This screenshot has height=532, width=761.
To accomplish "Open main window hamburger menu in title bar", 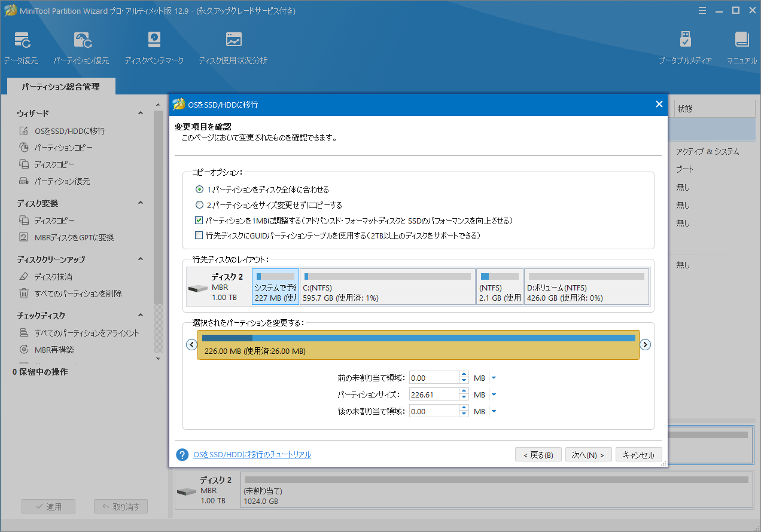I will click(702, 10).
